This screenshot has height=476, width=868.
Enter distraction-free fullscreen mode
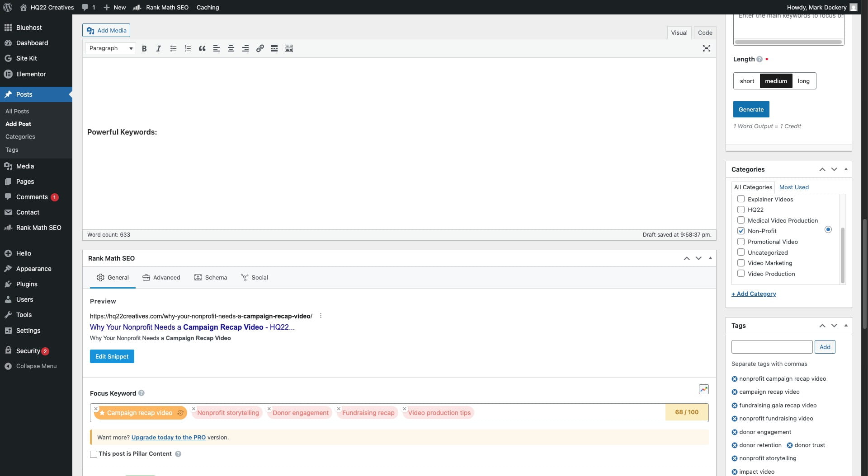tap(707, 48)
